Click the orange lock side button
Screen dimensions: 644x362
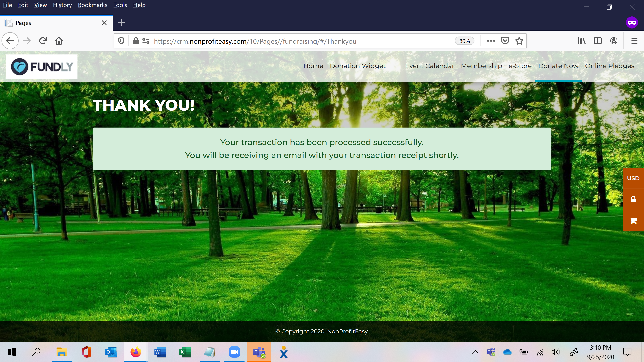tap(633, 199)
